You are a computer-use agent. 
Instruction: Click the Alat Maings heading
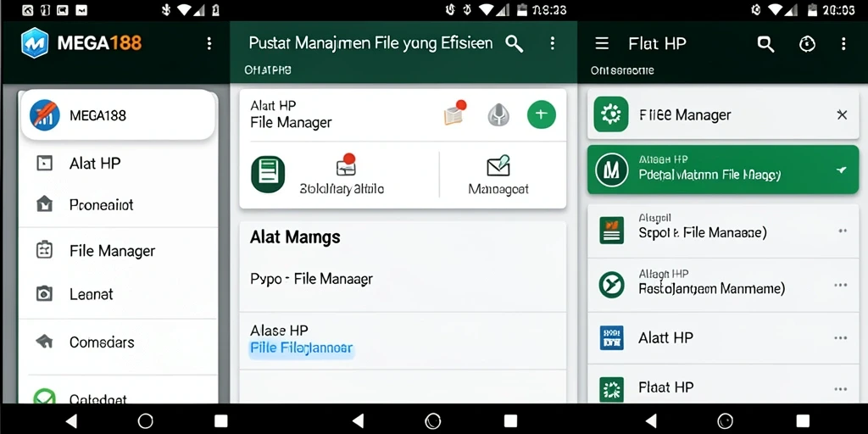coord(295,237)
